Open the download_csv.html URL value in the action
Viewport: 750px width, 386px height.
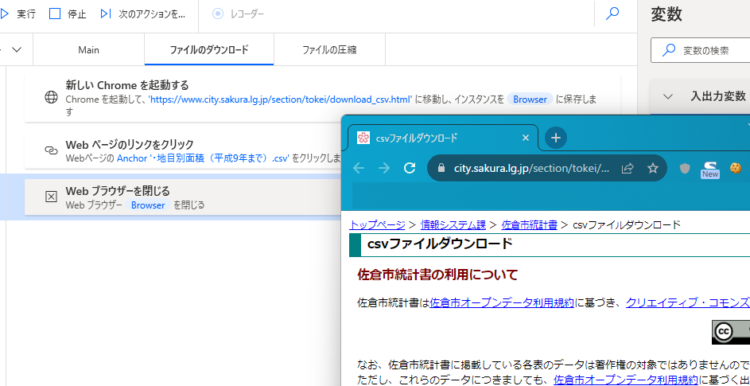(x=280, y=99)
